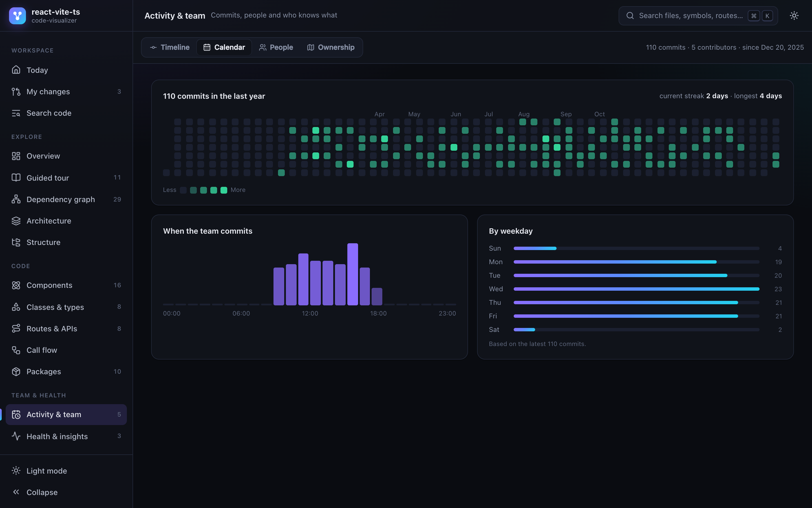Click the 'current streak 2 days' text
Image resolution: width=812 pixels, height=508 pixels.
[x=694, y=96]
